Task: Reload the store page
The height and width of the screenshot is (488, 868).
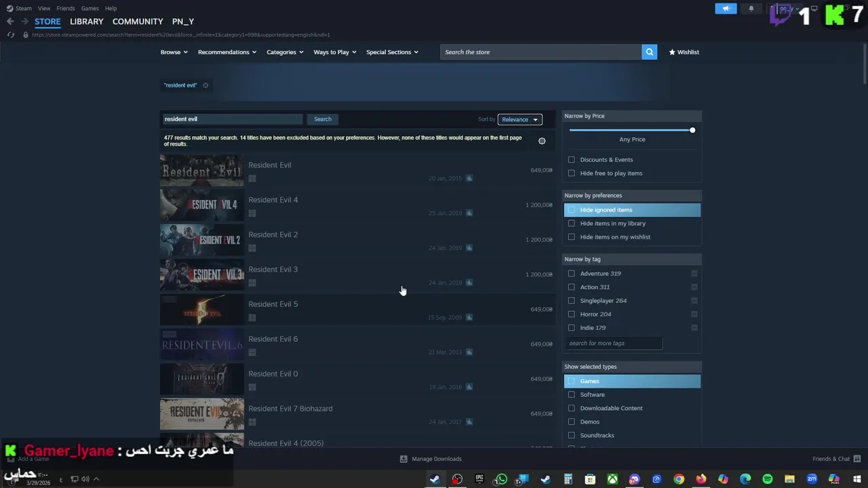Action: 10,35
